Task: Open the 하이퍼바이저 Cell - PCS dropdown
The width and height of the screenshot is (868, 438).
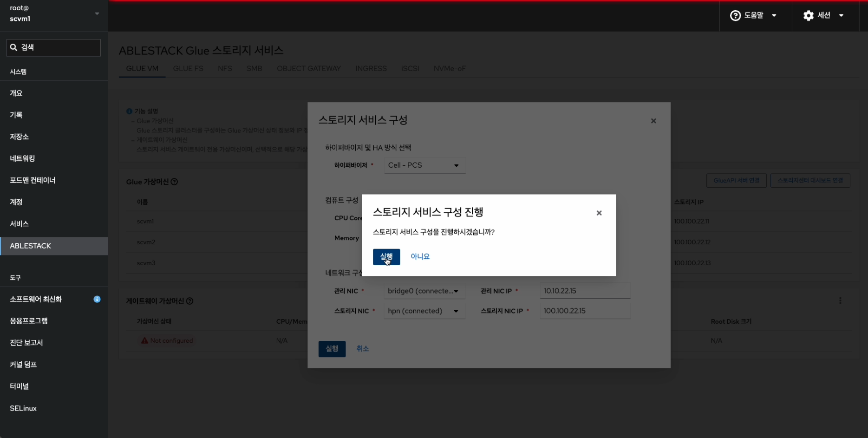Action: [424, 165]
